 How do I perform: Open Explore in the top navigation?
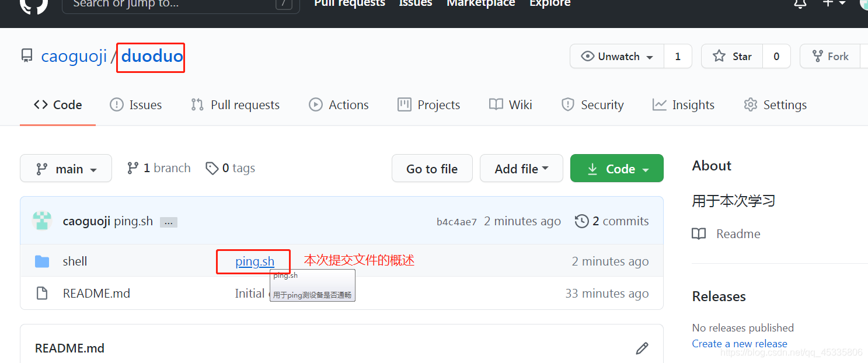coord(550,4)
